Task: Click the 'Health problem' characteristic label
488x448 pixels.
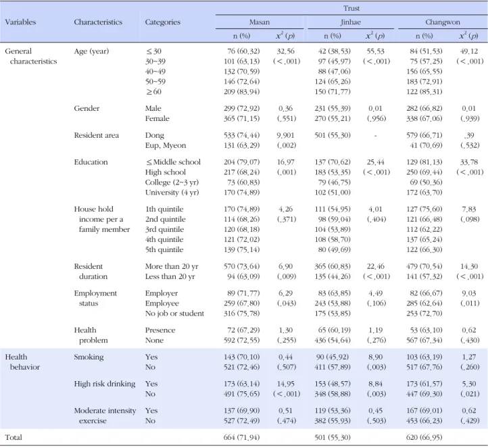Action: coord(91,335)
